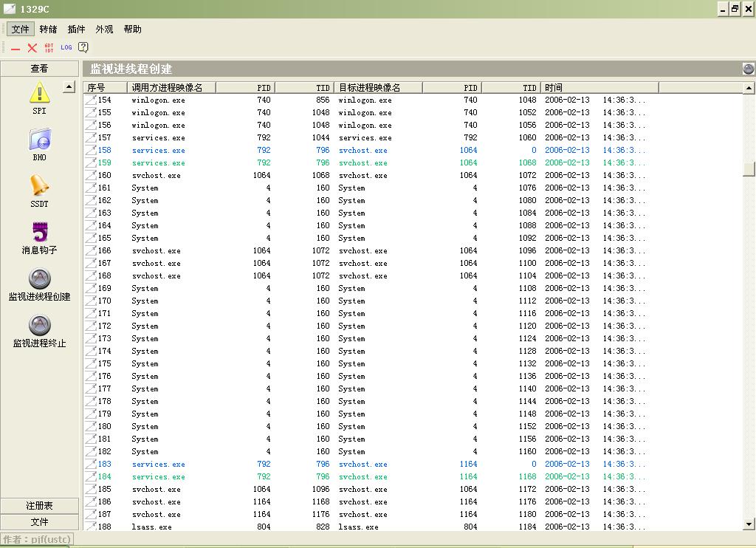Select the BHO icon in sidebar
756x548 pixels.
tap(39, 140)
